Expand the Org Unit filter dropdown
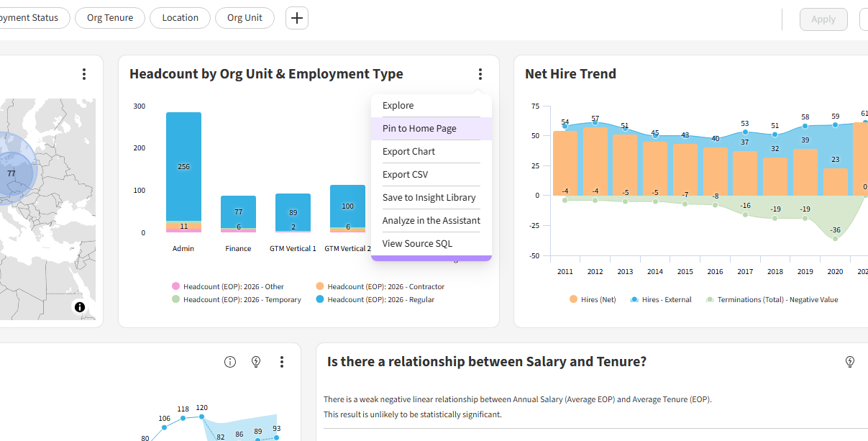 click(245, 18)
